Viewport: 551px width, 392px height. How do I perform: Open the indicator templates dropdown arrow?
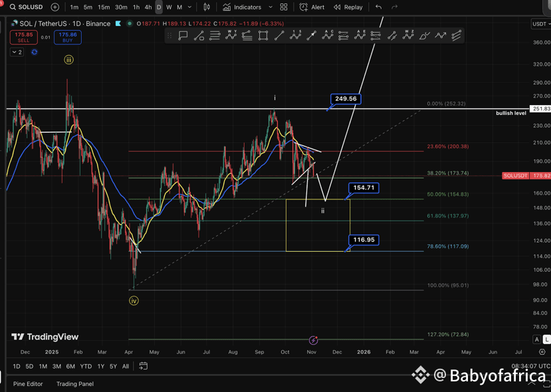coord(271,7)
